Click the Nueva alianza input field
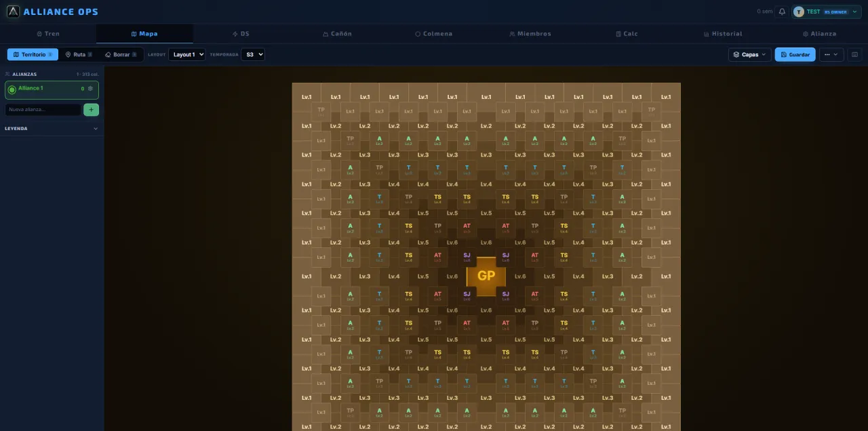The height and width of the screenshot is (431, 868). pos(43,109)
